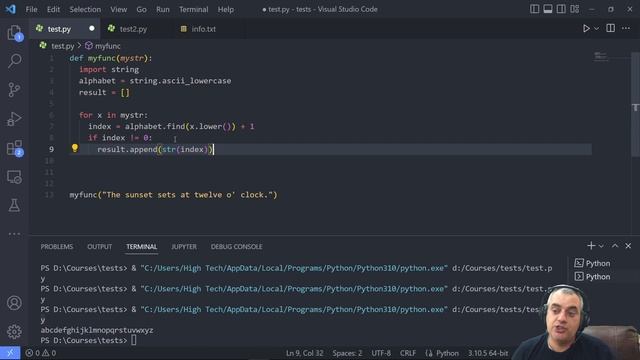Click the editor vertical scrollbar

point(635,104)
